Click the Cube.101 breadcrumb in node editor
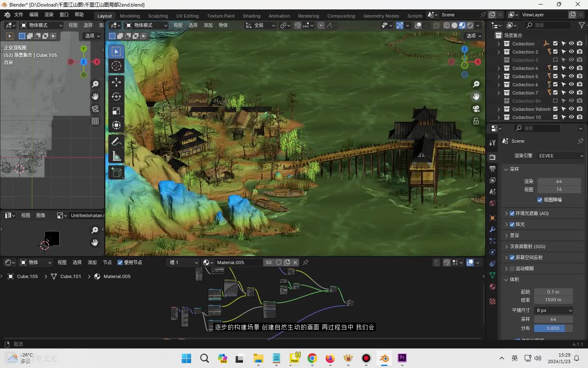 pyautogui.click(x=71, y=276)
